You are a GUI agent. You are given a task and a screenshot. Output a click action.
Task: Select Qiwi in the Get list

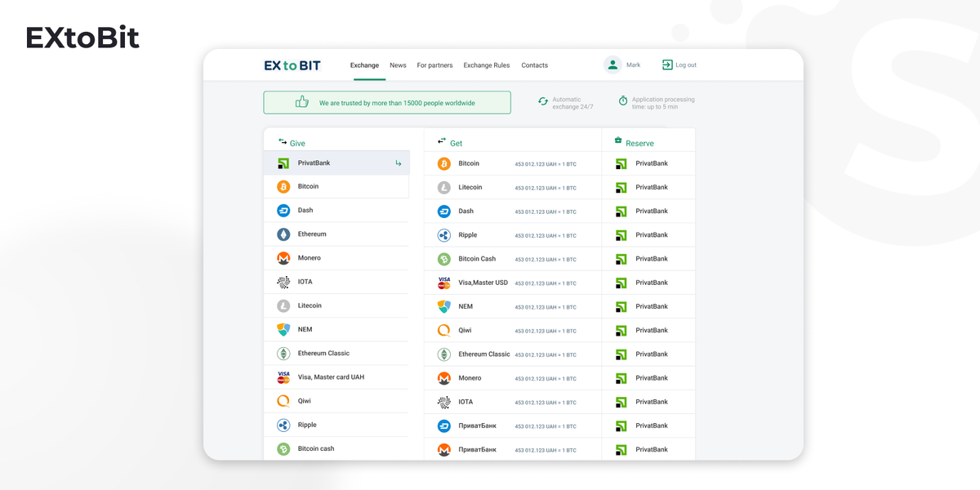point(513,330)
